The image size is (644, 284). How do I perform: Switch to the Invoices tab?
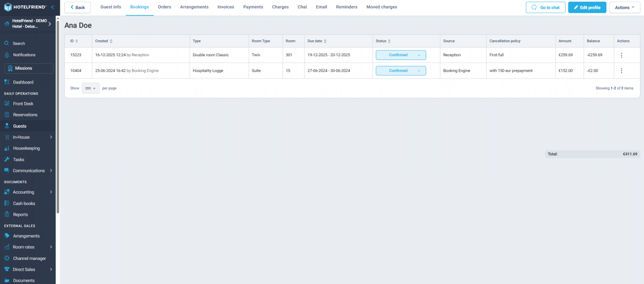coord(226,7)
